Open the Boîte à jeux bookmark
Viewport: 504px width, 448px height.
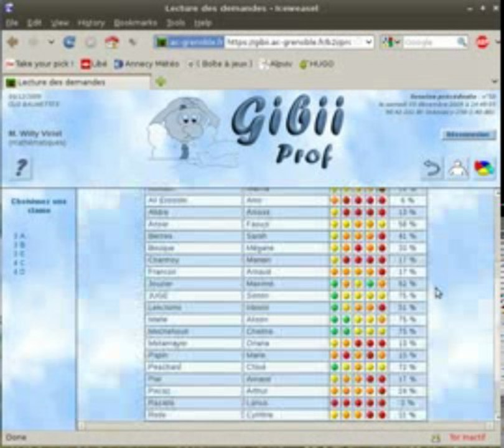220,64
